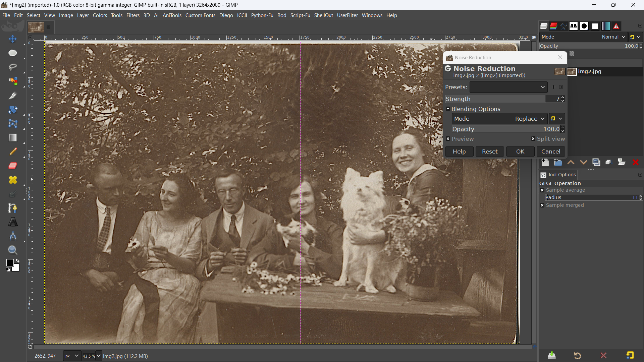Open the px unit dropdown
Image resolution: width=644 pixels, height=362 pixels.
click(x=72, y=356)
